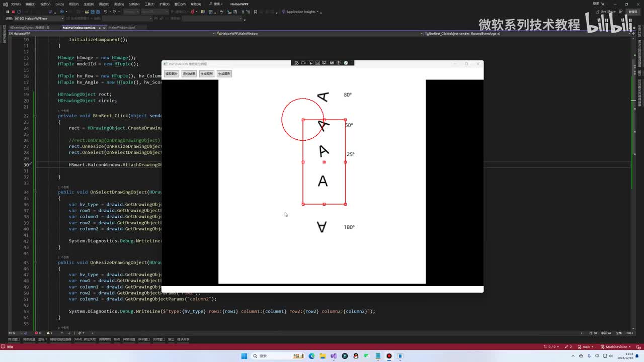The height and width of the screenshot is (362, 644).
Task: Stop debugging with the red stop icon
Action: (13, 12)
